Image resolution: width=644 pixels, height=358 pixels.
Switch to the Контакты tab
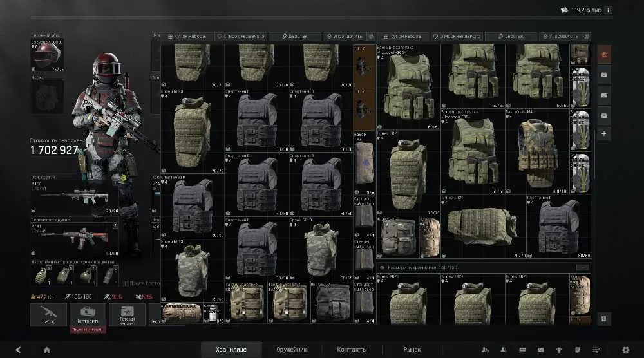352,350
